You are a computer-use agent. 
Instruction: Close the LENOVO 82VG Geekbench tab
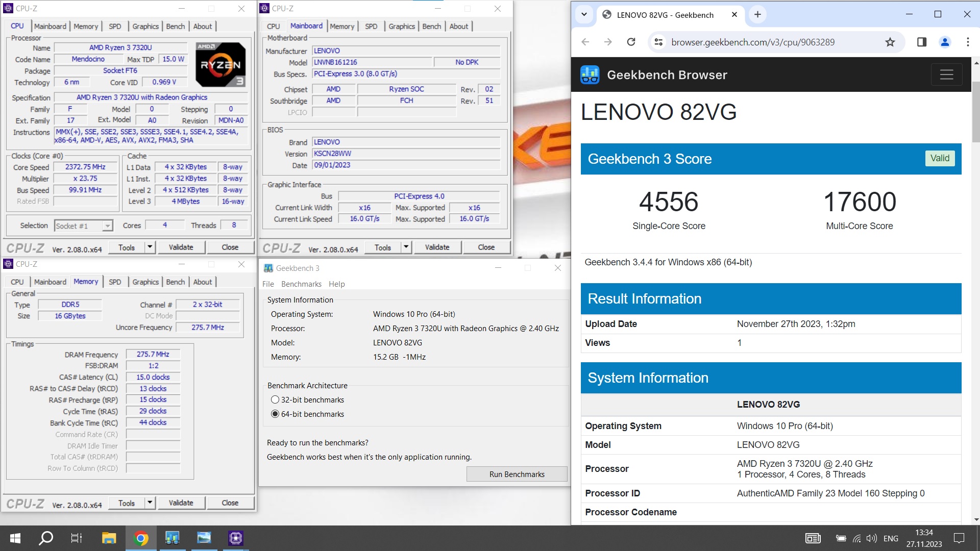734,15
